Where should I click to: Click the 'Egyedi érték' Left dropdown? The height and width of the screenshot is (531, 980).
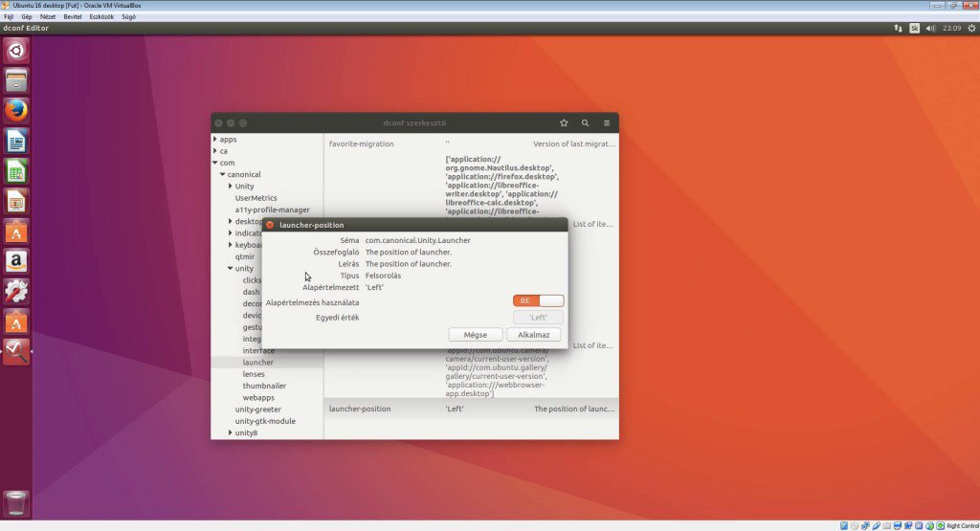538,318
